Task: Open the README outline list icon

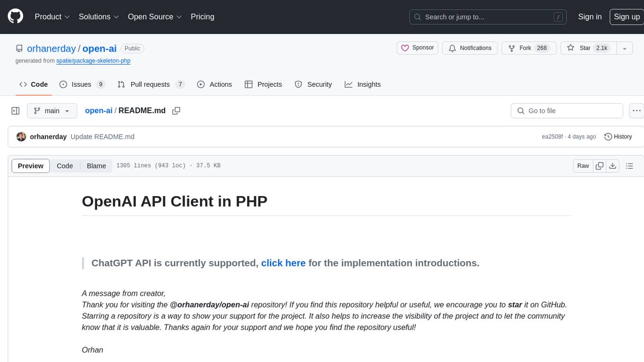Action: [629, 166]
